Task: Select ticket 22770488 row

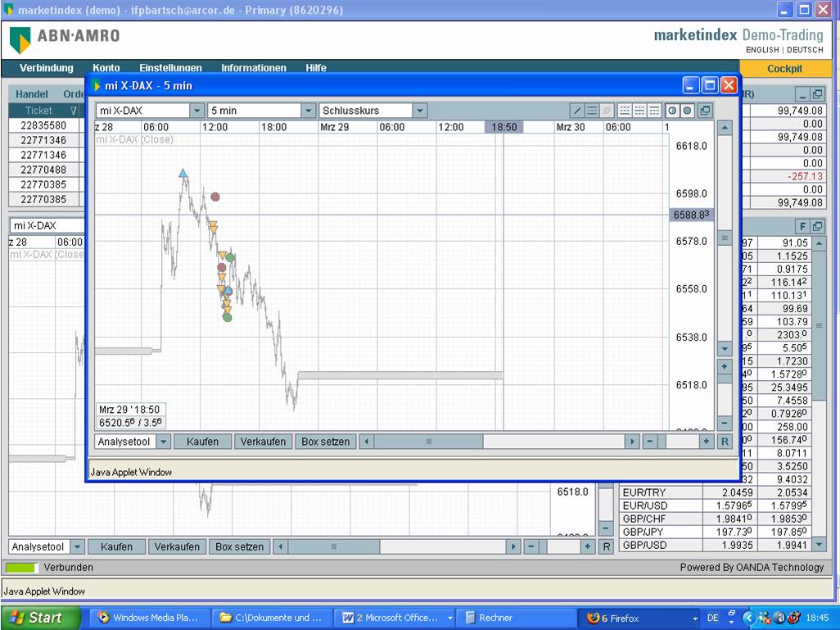Action: (x=44, y=170)
